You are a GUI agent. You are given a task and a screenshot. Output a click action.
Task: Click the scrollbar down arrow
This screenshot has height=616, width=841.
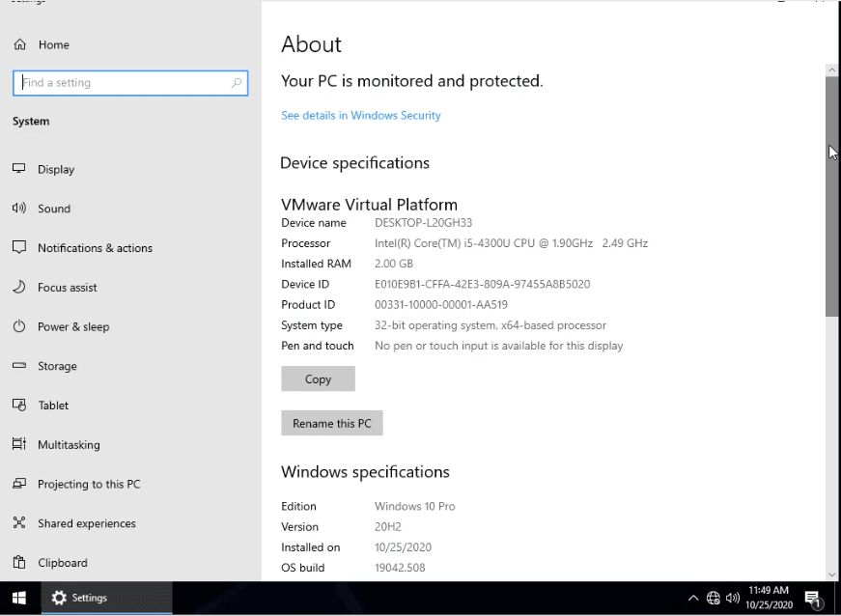[x=832, y=574]
